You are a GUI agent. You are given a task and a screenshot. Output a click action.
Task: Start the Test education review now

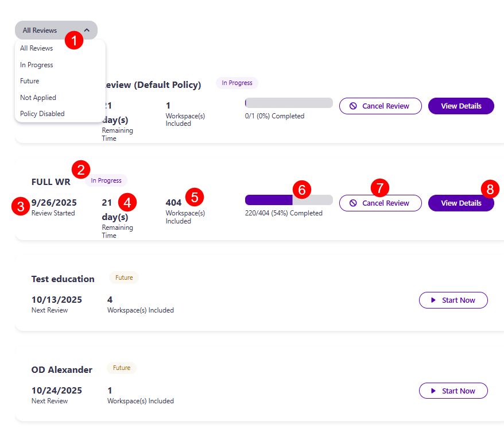(453, 300)
